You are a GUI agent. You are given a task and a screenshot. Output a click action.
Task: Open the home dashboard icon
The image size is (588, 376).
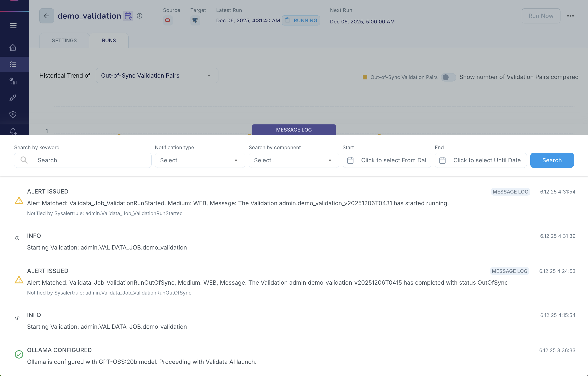point(13,48)
